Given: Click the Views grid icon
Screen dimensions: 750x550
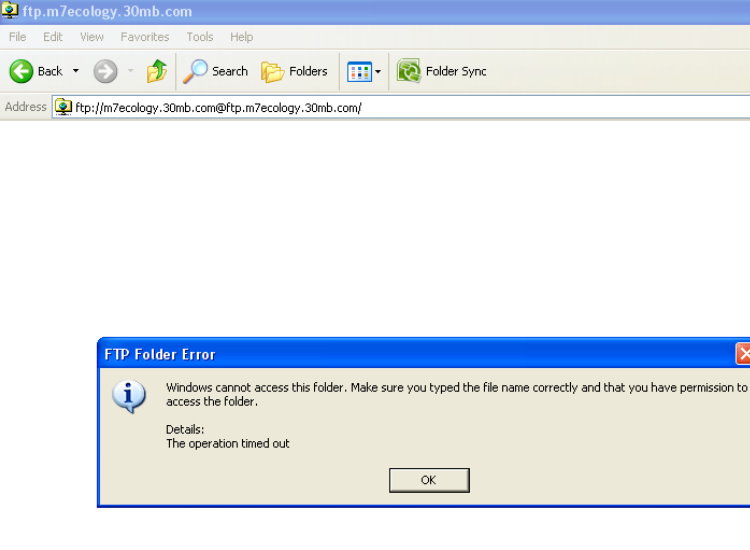Looking at the screenshot, I should click(x=359, y=71).
